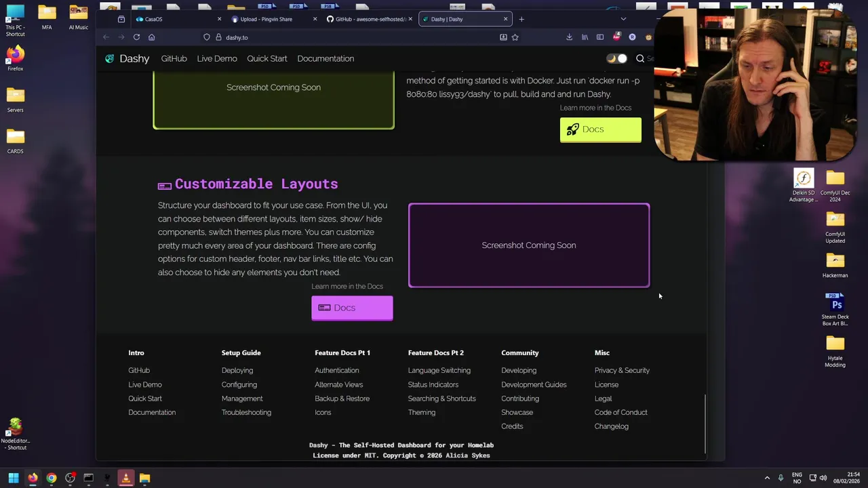This screenshot has height=488, width=868.
Task: Open the Dashy site search icon
Action: point(639,58)
